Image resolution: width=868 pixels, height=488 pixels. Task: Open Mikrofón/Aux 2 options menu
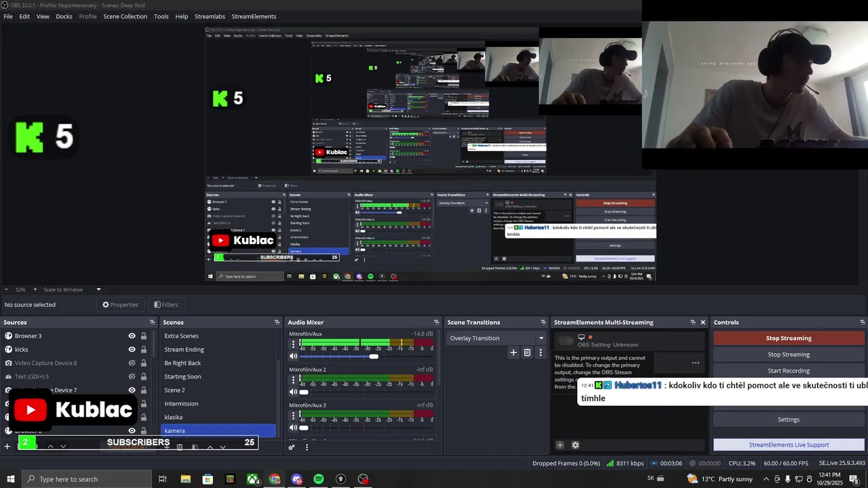pyautogui.click(x=293, y=380)
